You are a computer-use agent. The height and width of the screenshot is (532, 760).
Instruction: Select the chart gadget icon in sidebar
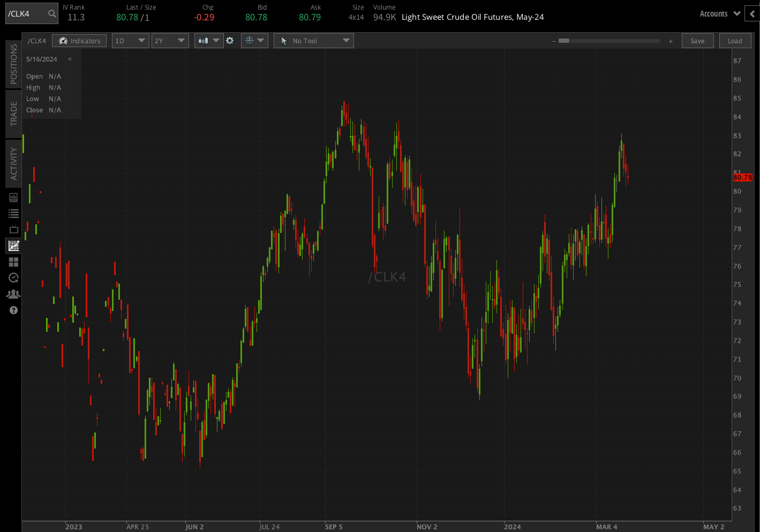coord(13,245)
